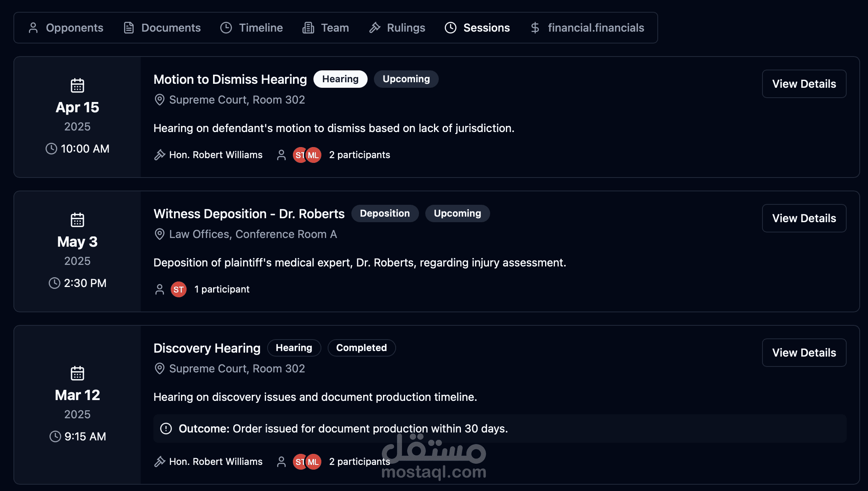Click the clock icon next to 10:00 AM

click(51, 149)
